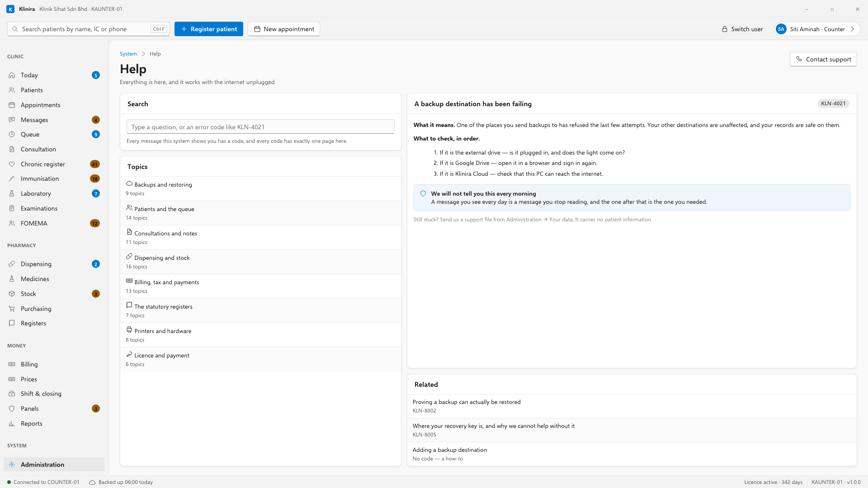Click the SA user avatar
The height and width of the screenshot is (488, 868).
click(781, 29)
